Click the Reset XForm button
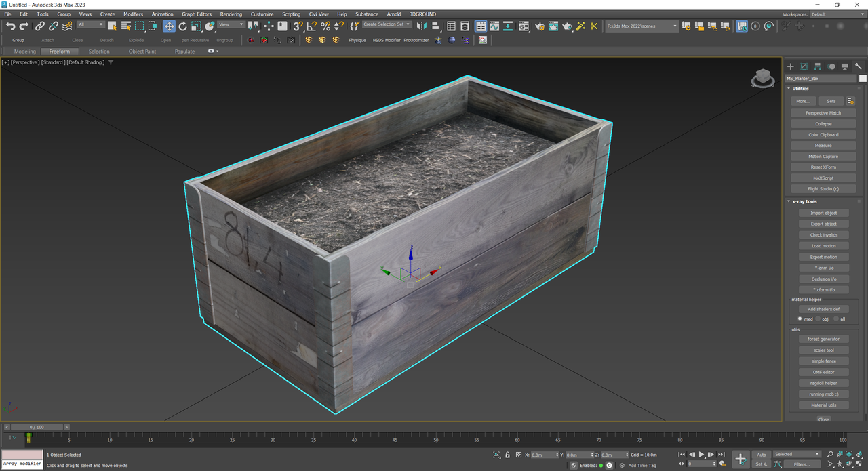This screenshot has height=471, width=868. (x=823, y=167)
